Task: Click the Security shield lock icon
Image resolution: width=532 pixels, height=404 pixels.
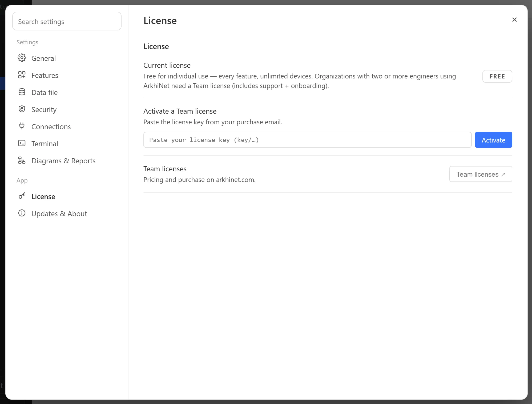Action: [22, 109]
